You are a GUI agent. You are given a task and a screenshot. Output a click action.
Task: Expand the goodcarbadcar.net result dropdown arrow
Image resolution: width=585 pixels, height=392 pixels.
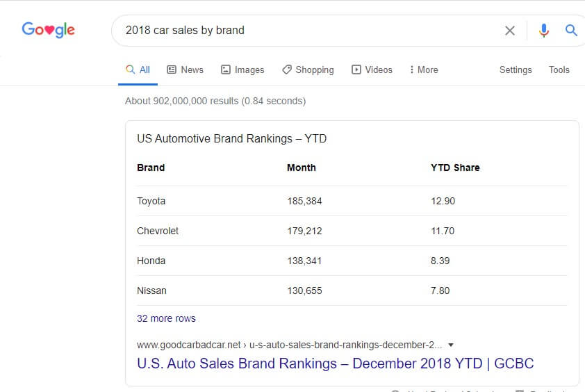451,345
